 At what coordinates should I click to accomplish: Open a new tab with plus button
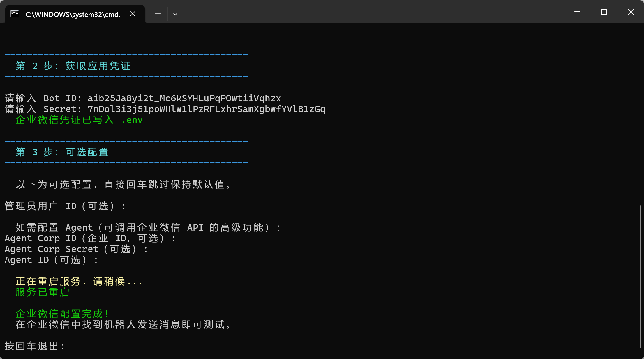tap(158, 14)
